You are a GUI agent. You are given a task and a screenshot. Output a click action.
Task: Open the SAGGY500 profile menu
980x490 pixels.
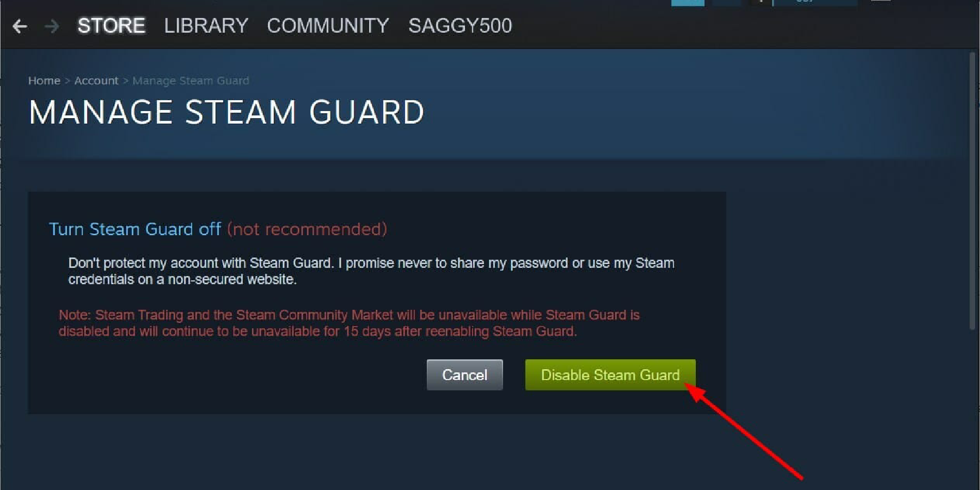coord(460,26)
